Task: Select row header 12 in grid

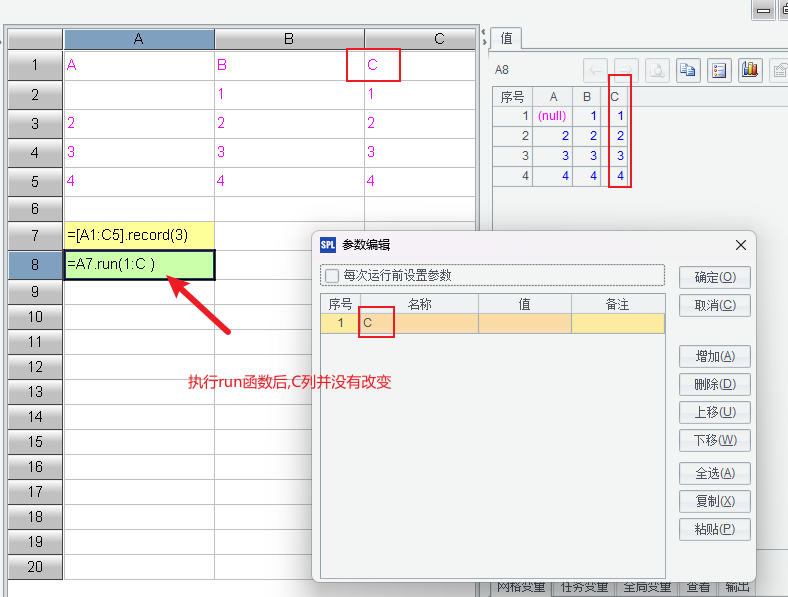Action: (x=35, y=367)
